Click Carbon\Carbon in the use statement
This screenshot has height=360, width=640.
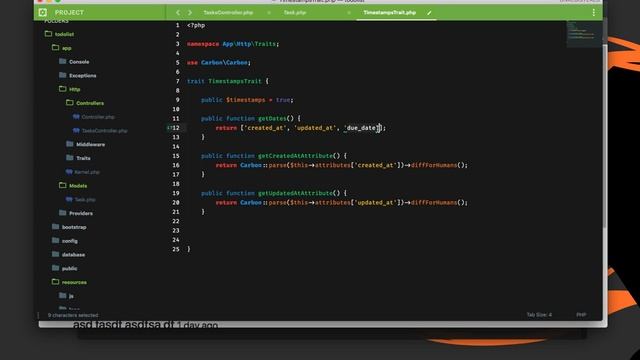point(224,62)
